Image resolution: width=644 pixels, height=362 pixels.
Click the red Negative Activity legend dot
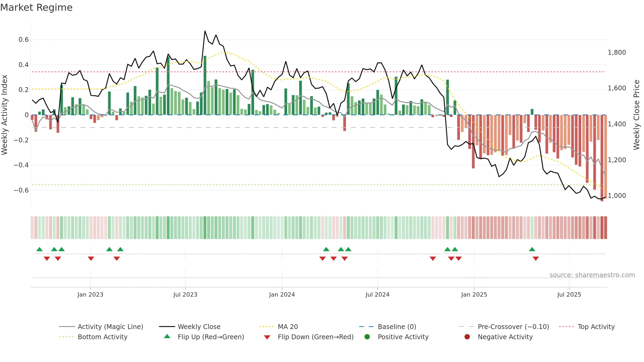[467, 337]
